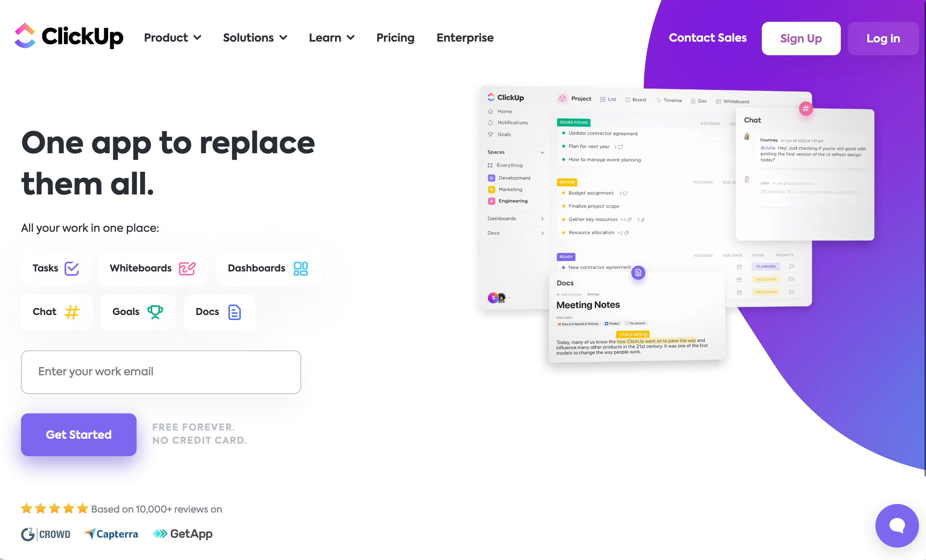Viewport: 926px width, 560px height.
Task: Select the Pricing menu item
Action: pos(395,38)
